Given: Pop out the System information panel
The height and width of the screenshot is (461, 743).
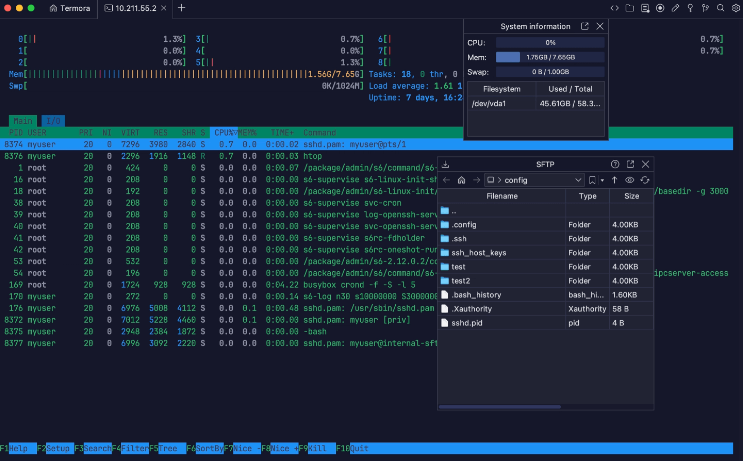Looking at the screenshot, I should (585, 27).
